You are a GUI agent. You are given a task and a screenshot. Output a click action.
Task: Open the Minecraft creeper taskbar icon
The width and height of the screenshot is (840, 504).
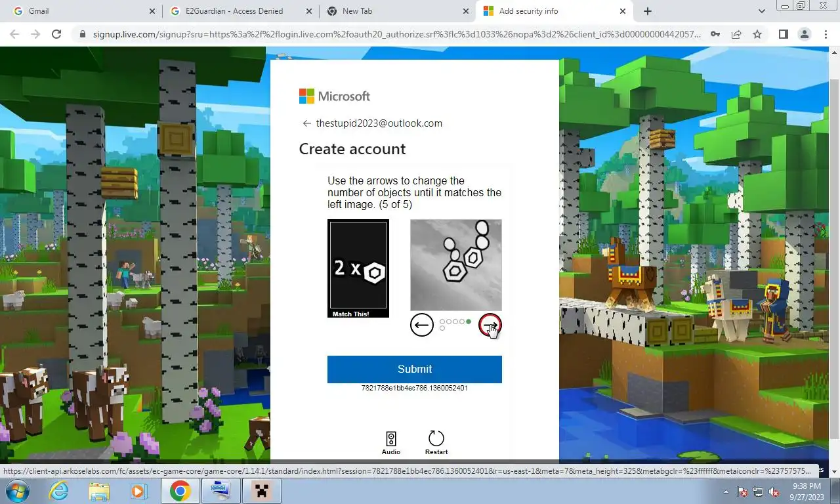pyautogui.click(x=261, y=491)
